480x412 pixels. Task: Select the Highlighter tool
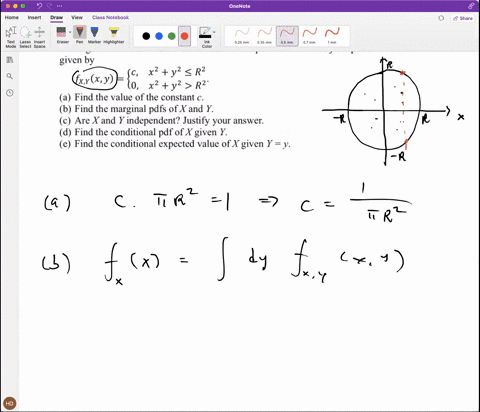click(x=114, y=35)
